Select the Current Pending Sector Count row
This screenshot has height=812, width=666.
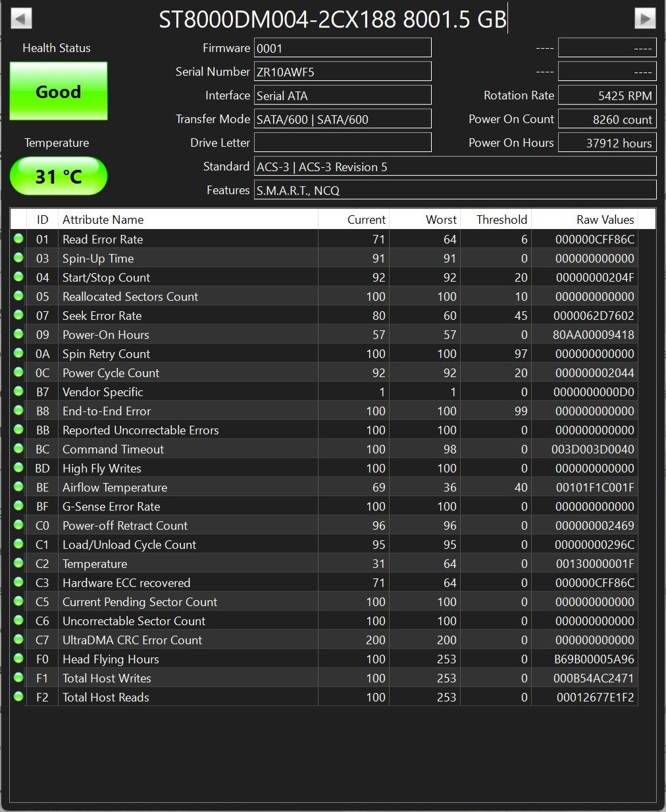324,601
